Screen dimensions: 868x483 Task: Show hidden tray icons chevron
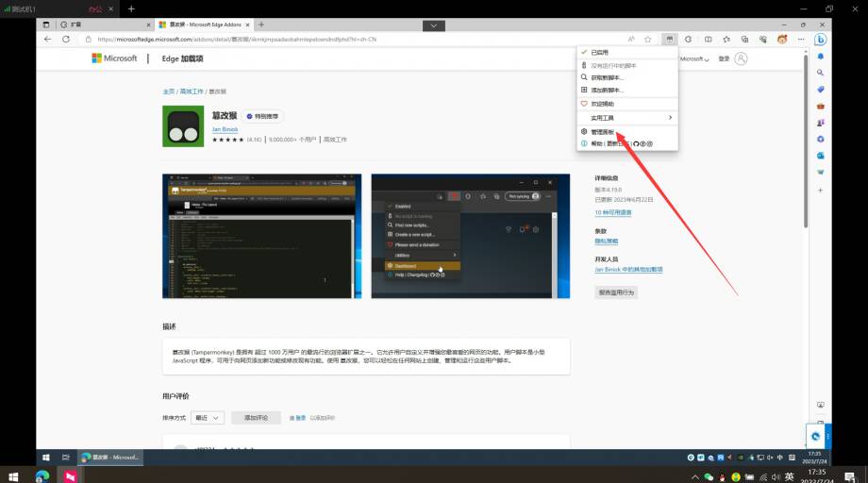[694, 477]
